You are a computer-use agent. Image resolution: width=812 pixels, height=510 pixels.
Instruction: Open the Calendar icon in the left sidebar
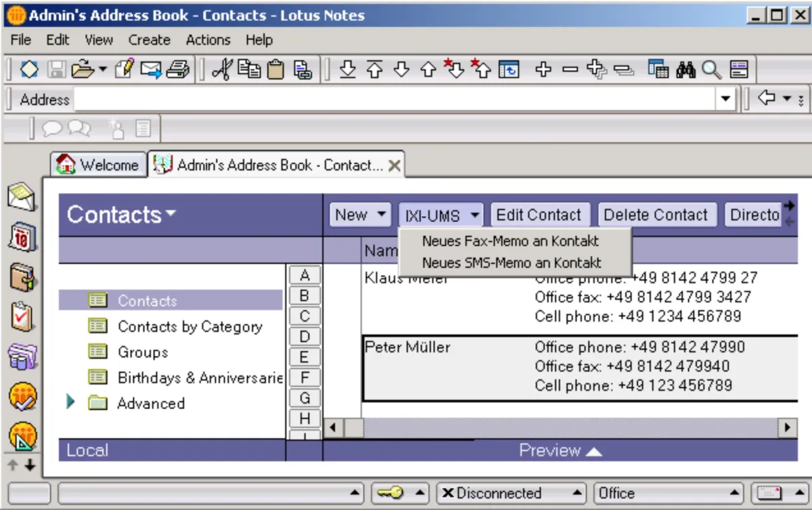22,234
